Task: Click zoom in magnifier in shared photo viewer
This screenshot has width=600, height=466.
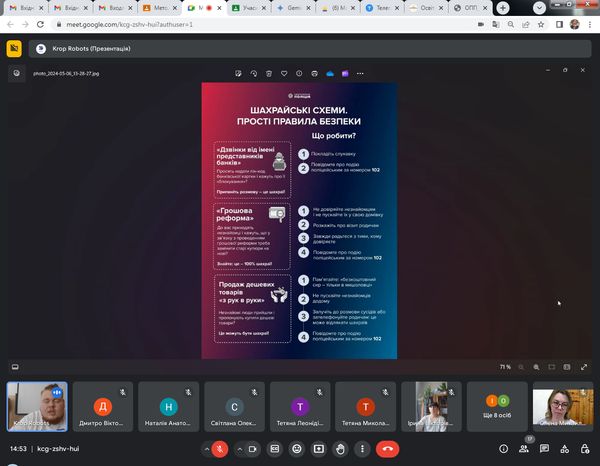Action: tap(537, 367)
